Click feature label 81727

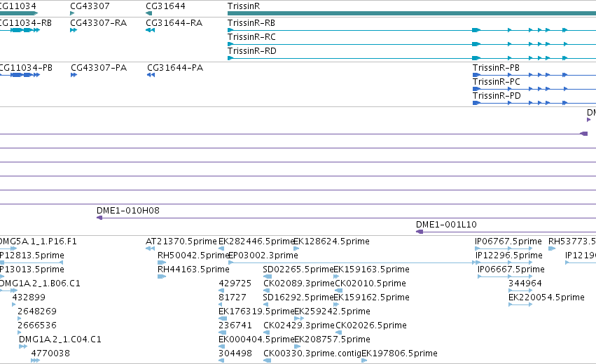tap(233, 297)
